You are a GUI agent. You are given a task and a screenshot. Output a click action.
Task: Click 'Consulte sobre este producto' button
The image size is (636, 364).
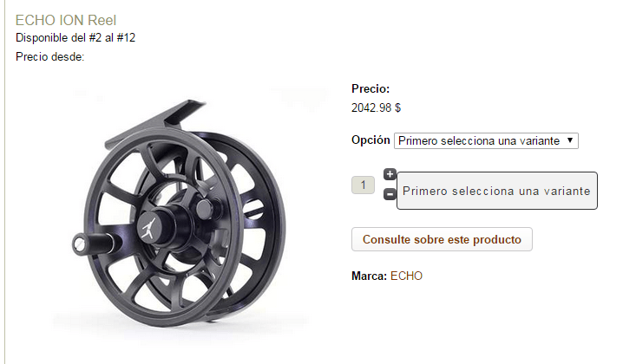point(442,239)
